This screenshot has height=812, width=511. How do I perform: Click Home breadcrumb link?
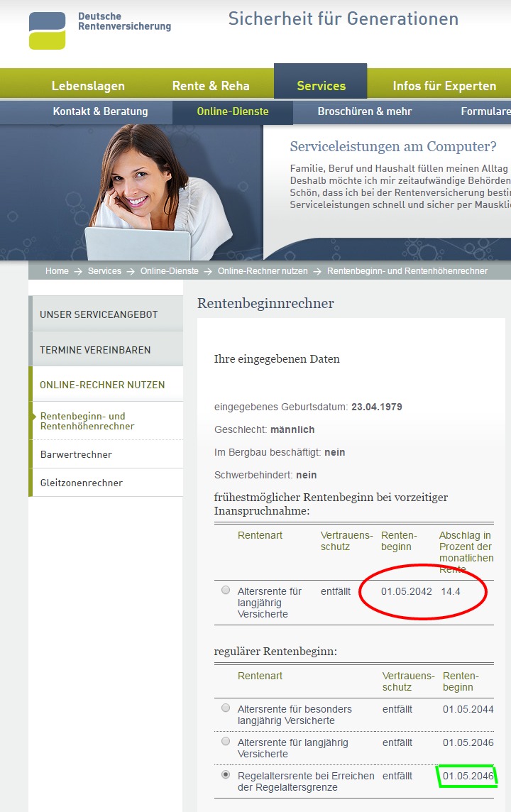click(x=57, y=271)
